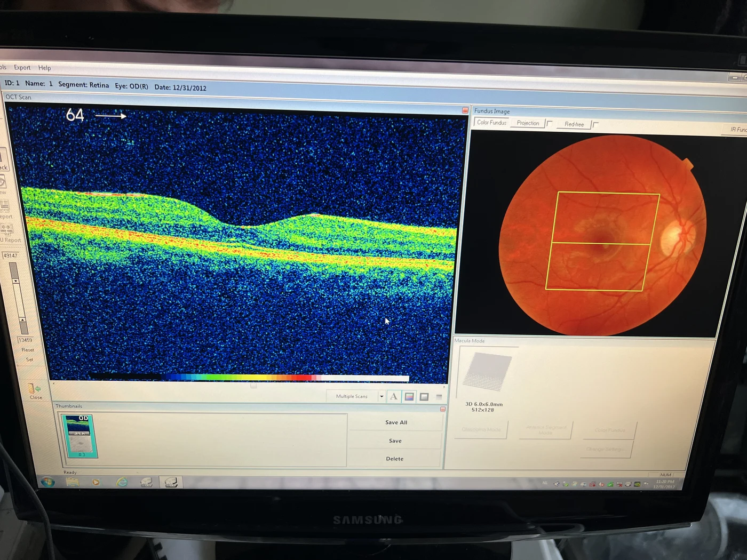This screenshot has height=560, width=747.
Task: Click the greyed Color Fundus mode button
Action: 609,430
